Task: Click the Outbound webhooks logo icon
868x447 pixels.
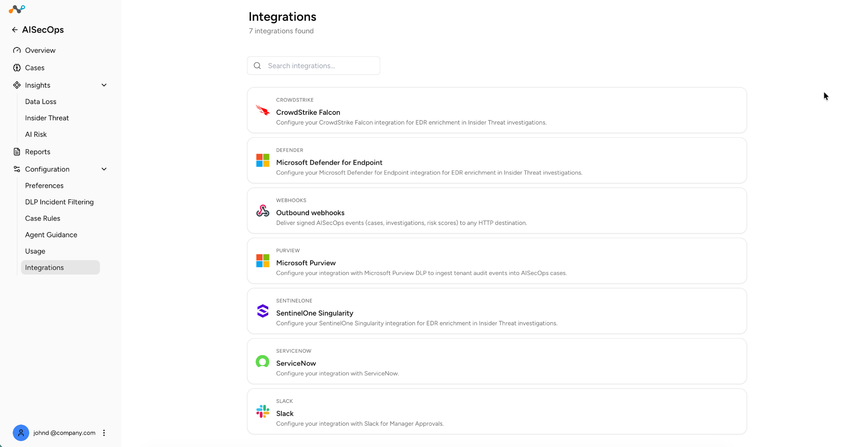Action: [263, 211]
